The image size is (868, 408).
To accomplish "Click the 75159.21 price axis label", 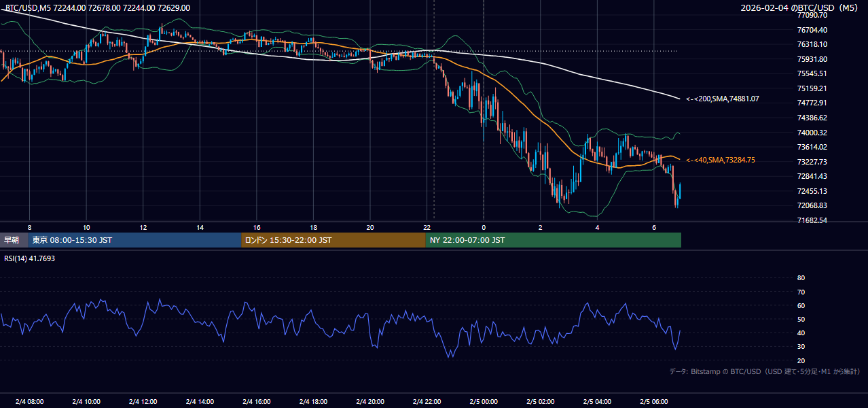I will (812, 88).
